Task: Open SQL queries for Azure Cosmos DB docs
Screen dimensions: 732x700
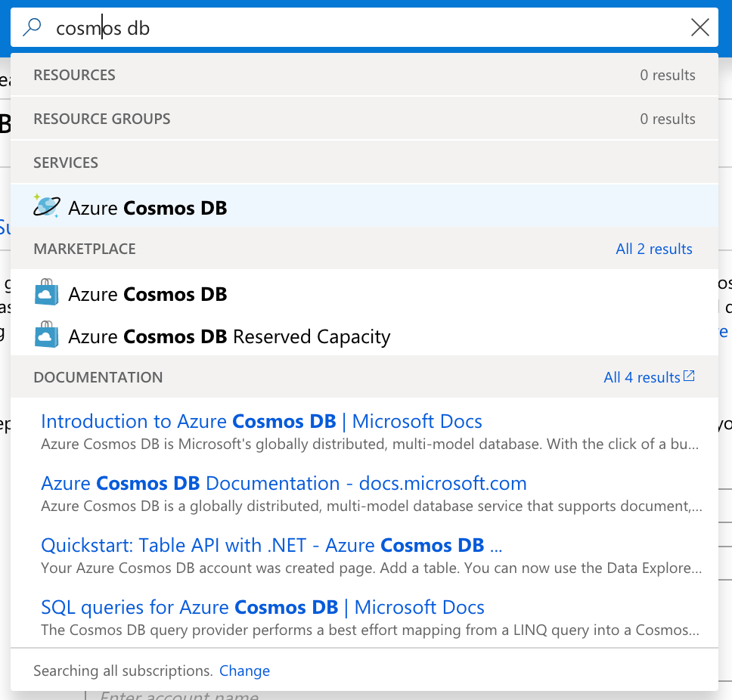Action: 262,606
